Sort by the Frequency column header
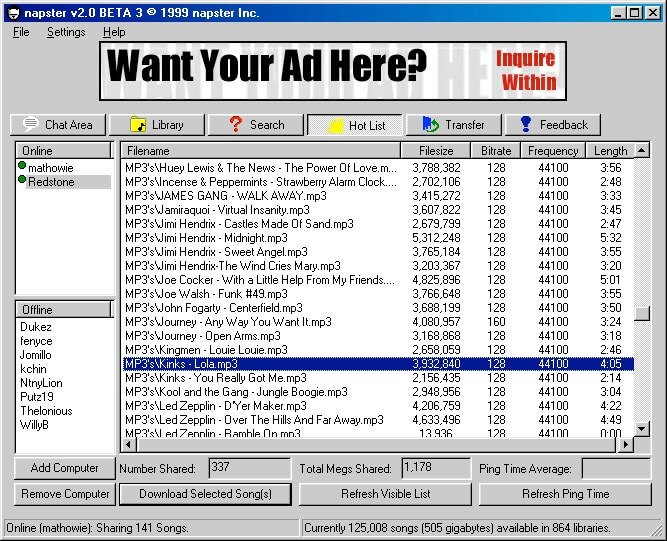Image resolution: width=667 pixels, height=541 pixels. 553,151
